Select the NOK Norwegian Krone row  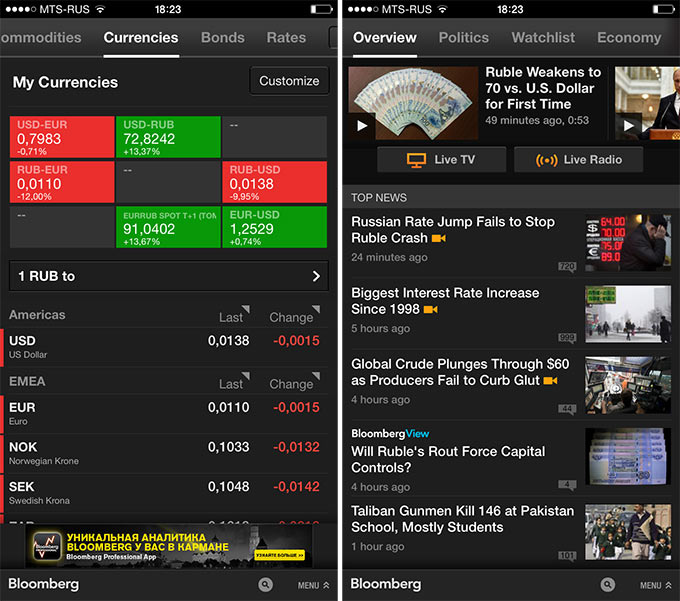[x=165, y=453]
